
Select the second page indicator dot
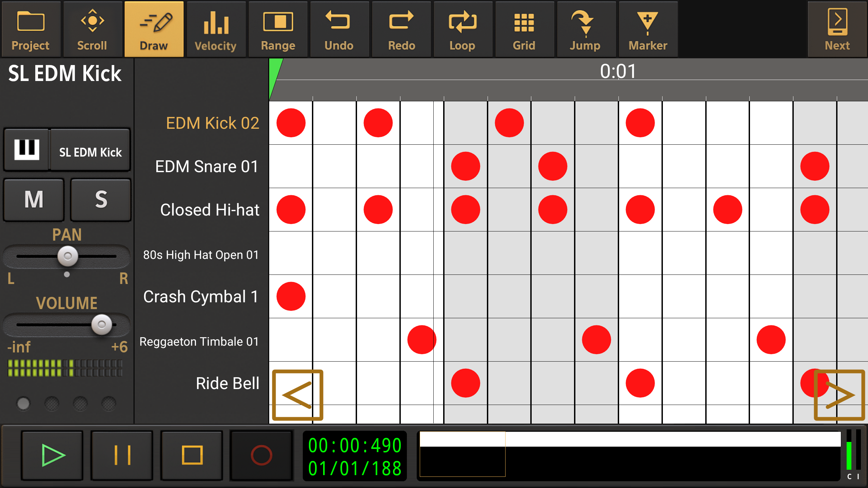click(52, 403)
